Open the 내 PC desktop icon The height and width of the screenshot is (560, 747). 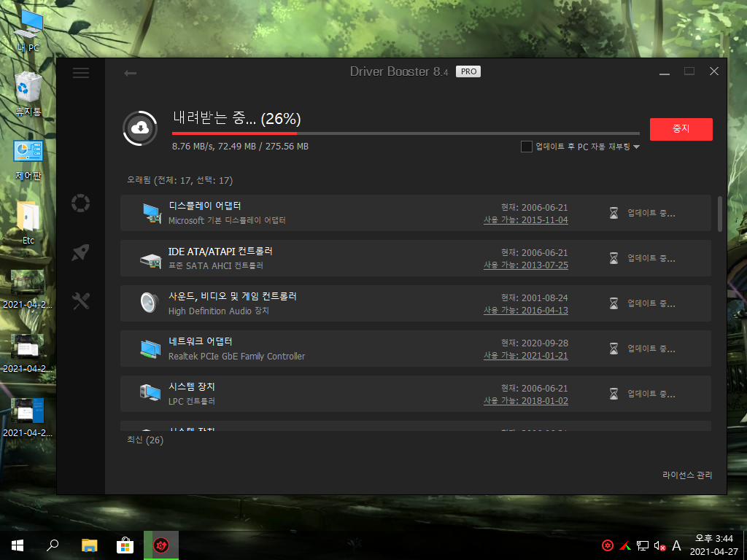click(x=28, y=30)
